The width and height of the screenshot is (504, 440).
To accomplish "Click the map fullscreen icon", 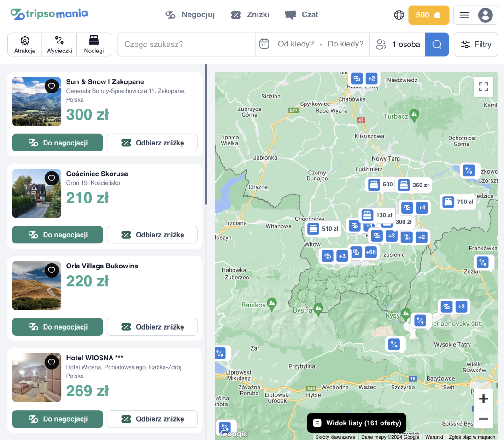I will coord(483,87).
